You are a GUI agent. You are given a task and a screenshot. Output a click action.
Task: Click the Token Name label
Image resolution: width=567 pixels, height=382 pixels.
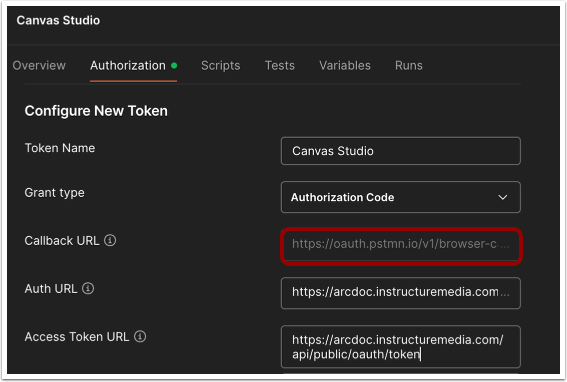(x=60, y=148)
